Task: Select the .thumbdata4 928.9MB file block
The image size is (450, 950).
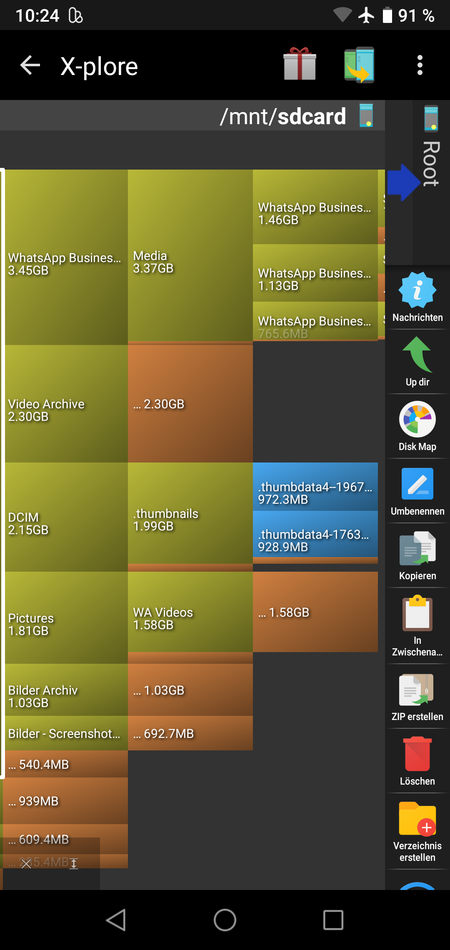Action: (315, 534)
